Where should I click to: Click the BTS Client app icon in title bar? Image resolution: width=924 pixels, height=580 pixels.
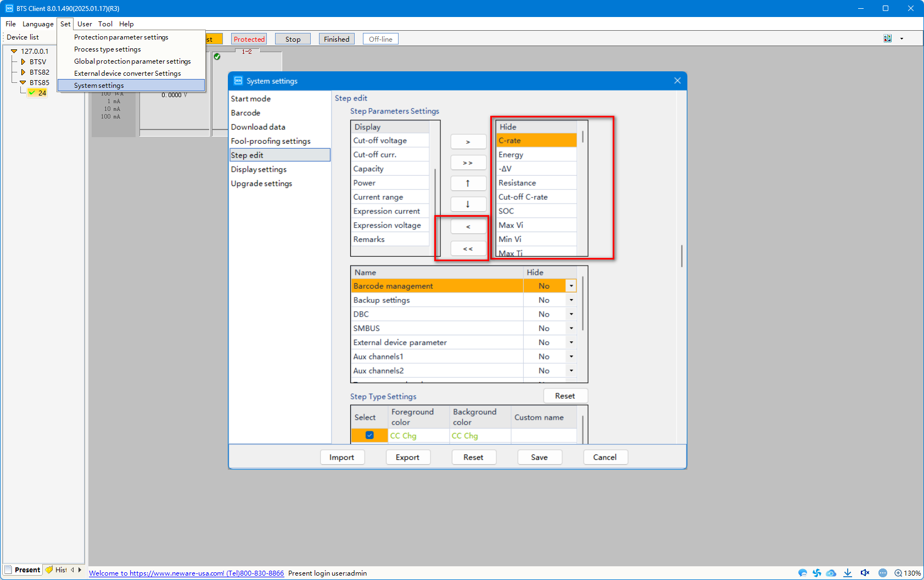[9, 8]
